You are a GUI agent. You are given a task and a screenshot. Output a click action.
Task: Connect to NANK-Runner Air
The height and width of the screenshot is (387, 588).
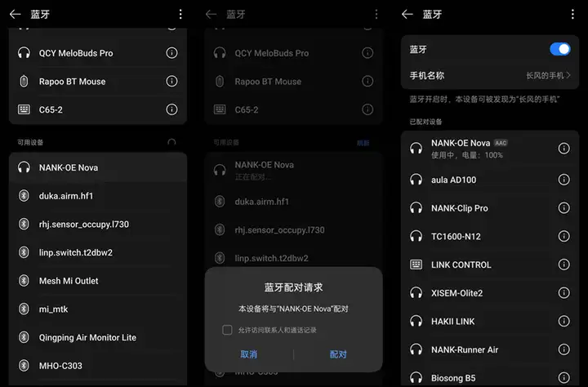[490, 349]
